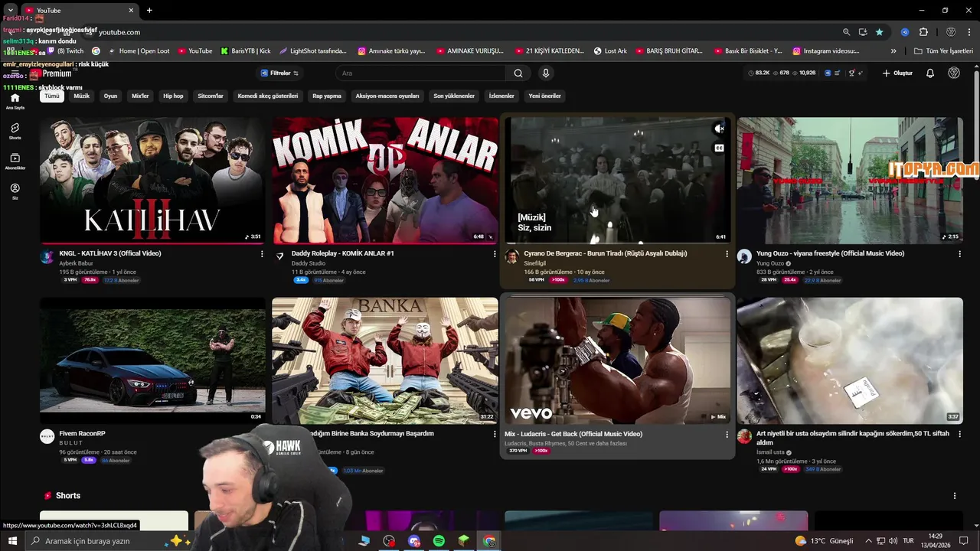Open the Siz (You) sidebar icon
The width and height of the screenshot is (980, 551).
[15, 191]
